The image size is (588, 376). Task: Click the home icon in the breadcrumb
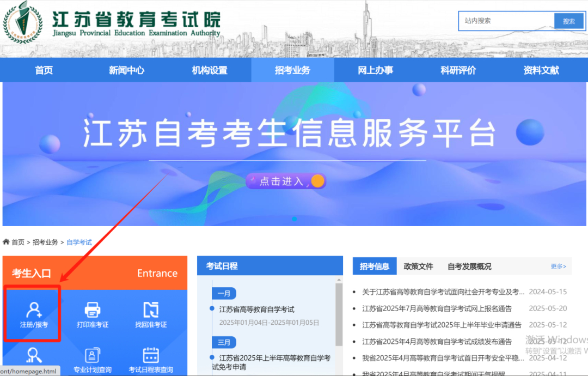pos(6,241)
